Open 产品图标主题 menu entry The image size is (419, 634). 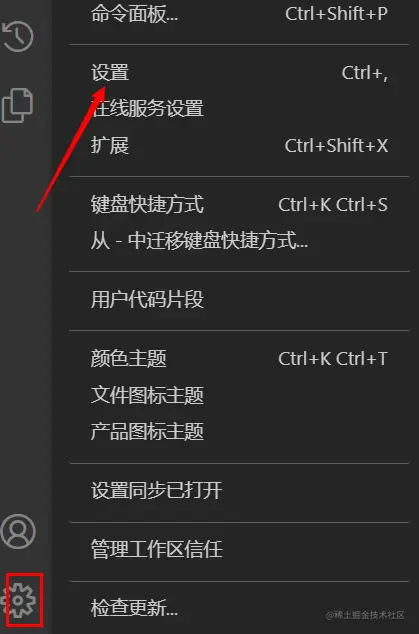click(x=239, y=431)
